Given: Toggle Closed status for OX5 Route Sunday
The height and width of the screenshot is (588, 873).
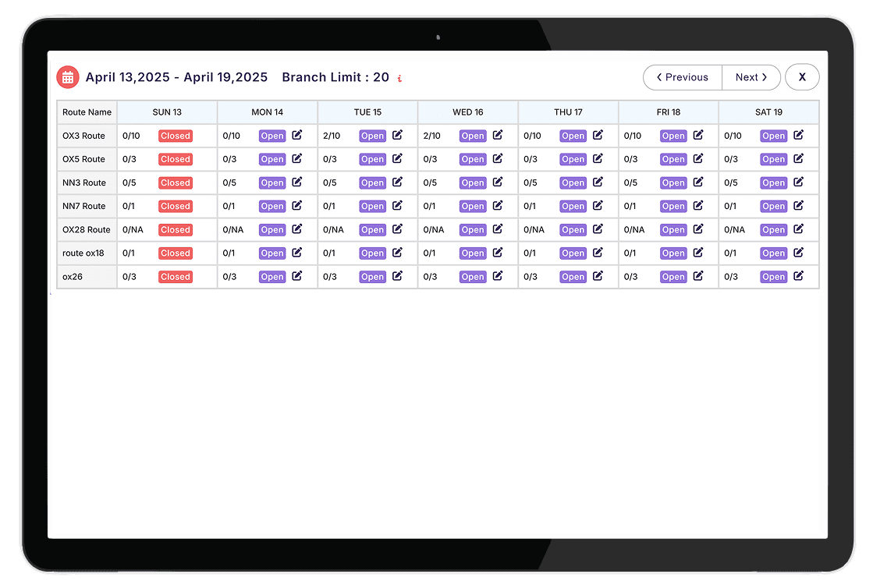Looking at the screenshot, I should tap(176, 159).
